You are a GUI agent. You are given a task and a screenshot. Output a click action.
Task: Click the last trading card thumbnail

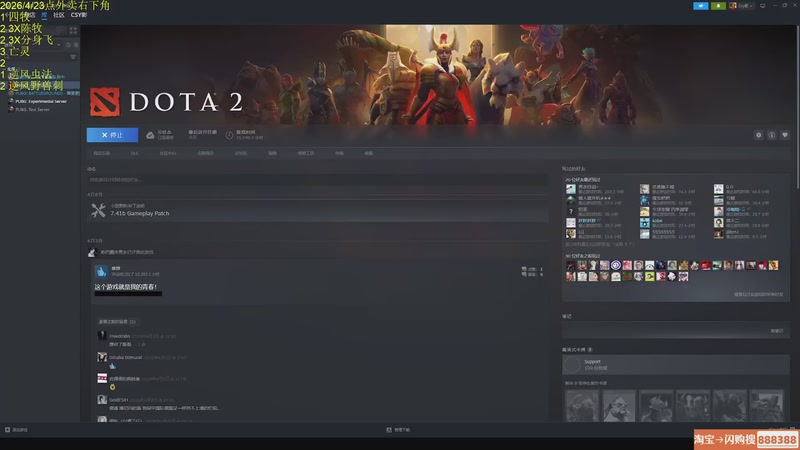tap(766, 406)
